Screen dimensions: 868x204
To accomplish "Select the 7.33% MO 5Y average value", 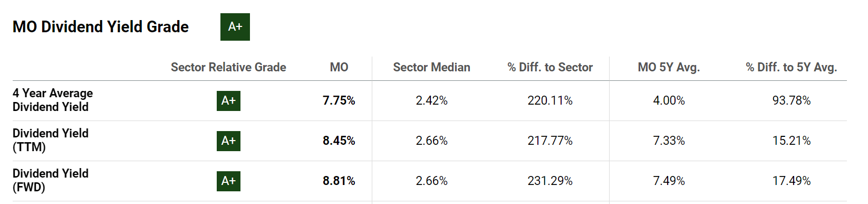I will [x=669, y=141].
